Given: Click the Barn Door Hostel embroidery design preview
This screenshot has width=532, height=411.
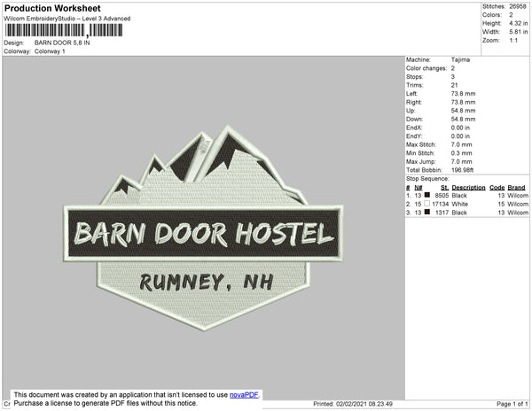Looking at the screenshot, I should tap(204, 228).
